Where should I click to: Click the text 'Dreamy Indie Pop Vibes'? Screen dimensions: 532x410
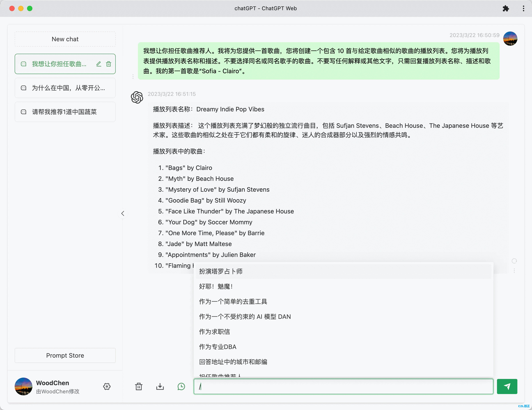point(230,109)
